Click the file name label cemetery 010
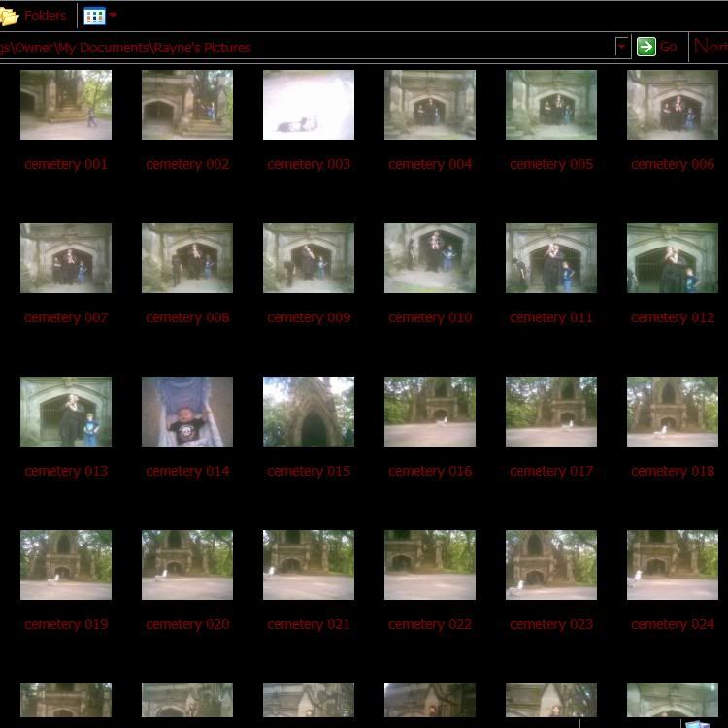The width and height of the screenshot is (728, 728). point(430,318)
